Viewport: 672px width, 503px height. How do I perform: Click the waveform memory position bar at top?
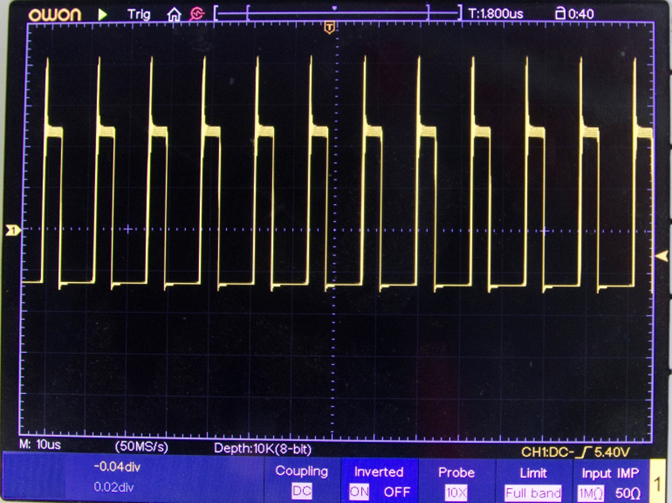pyautogui.click(x=335, y=14)
